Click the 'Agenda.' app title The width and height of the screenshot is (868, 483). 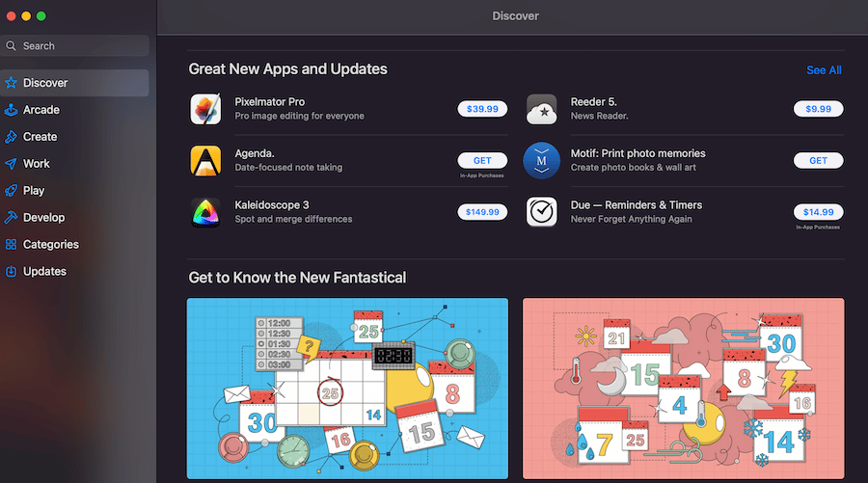(255, 153)
